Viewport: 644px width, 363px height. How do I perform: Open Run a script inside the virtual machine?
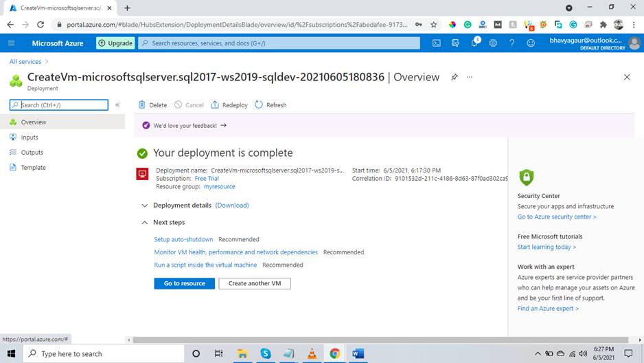pos(205,265)
